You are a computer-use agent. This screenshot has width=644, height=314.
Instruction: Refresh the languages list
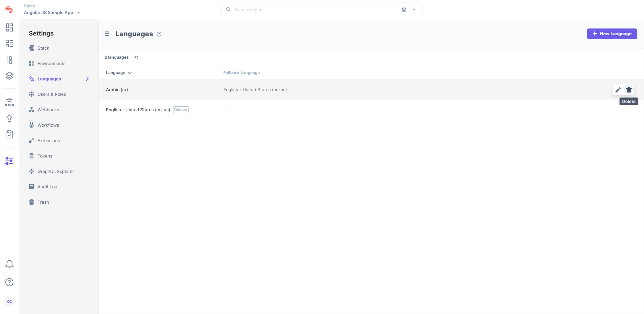tap(136, 57)
